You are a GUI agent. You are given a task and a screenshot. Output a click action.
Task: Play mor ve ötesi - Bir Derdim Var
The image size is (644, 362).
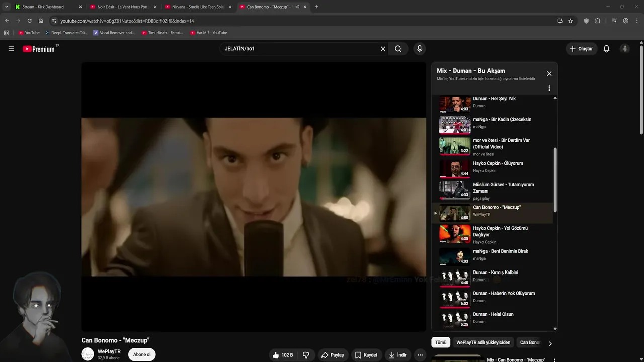493,146
